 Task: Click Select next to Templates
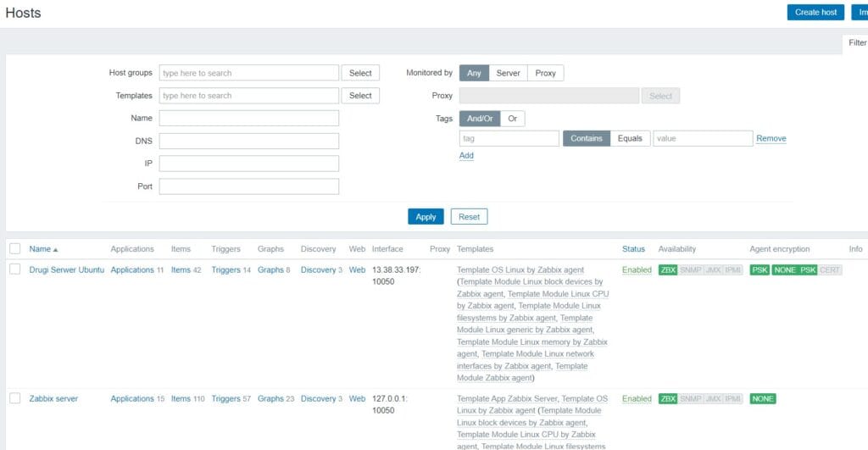360,96
